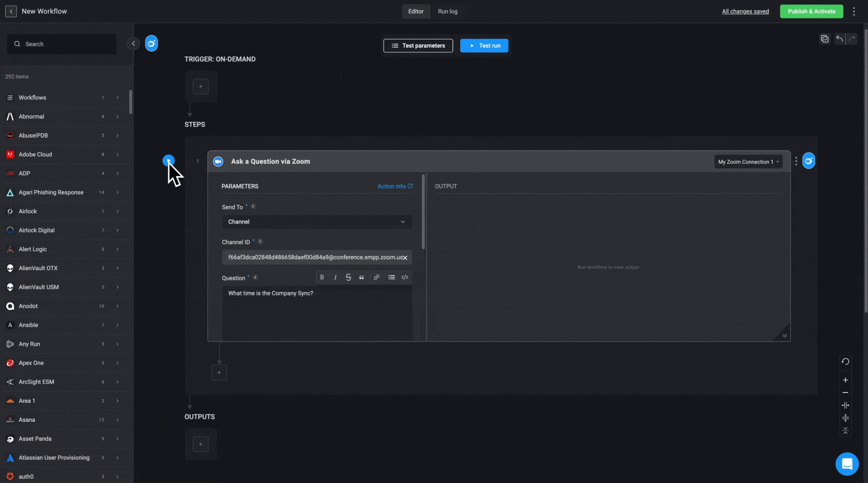
Task: Zoom in on workflow canvas
Action: point(845,380)
